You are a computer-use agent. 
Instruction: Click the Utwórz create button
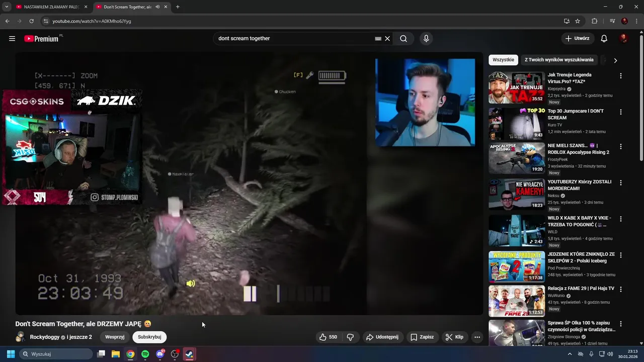578,39
